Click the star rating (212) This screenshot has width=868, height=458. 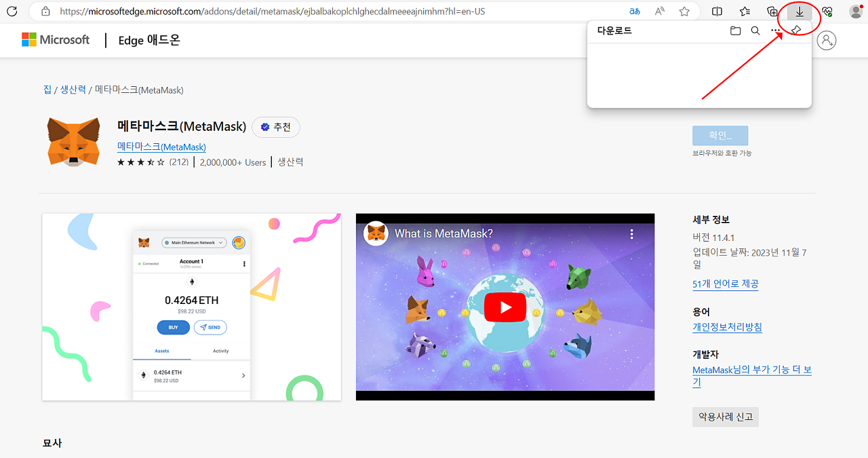click(x=153, y=162)
